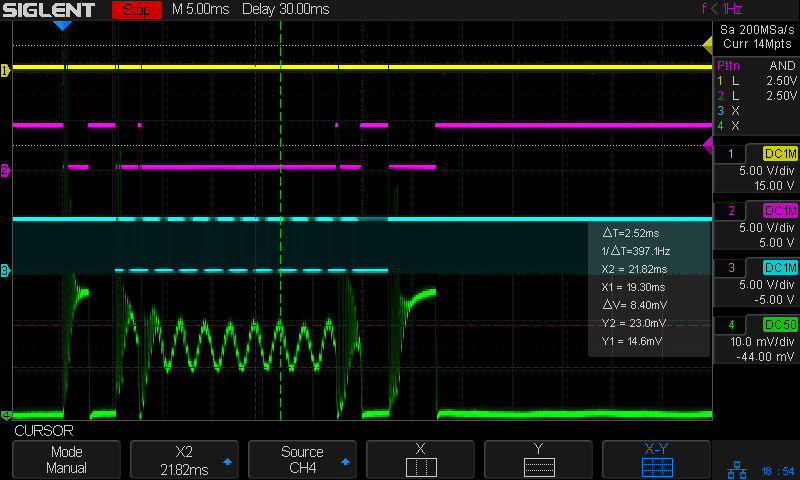Click the ΔT=2.52ms cursor readout
The width and height of the screenshot is (800, 480).
pos(631,233)
